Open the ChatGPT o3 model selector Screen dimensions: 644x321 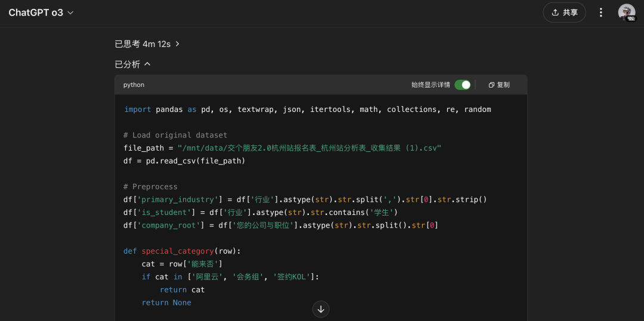[x=41, y=13]
